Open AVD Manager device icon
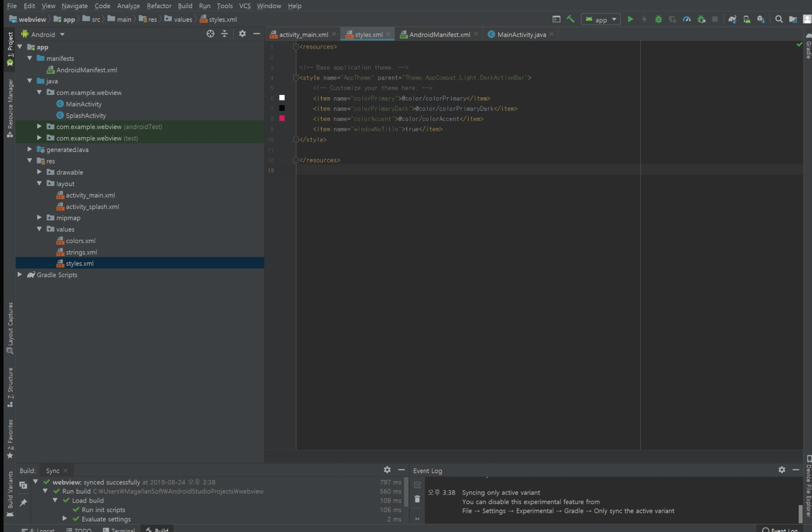Image resolution: width=812 pixels, height=532 pixels. [747, 19]
